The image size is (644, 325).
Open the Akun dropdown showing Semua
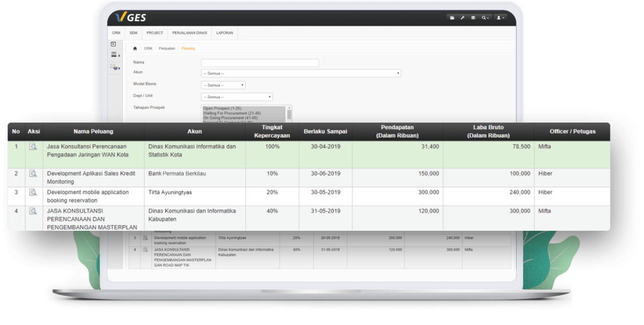[x=300, y=73]
